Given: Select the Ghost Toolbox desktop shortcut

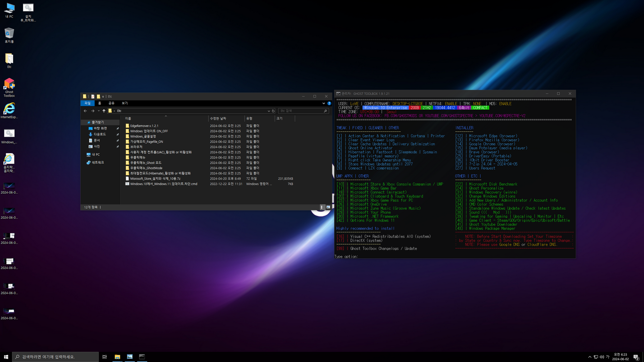Looking at the screenshot, I should (x=9, y=87).
